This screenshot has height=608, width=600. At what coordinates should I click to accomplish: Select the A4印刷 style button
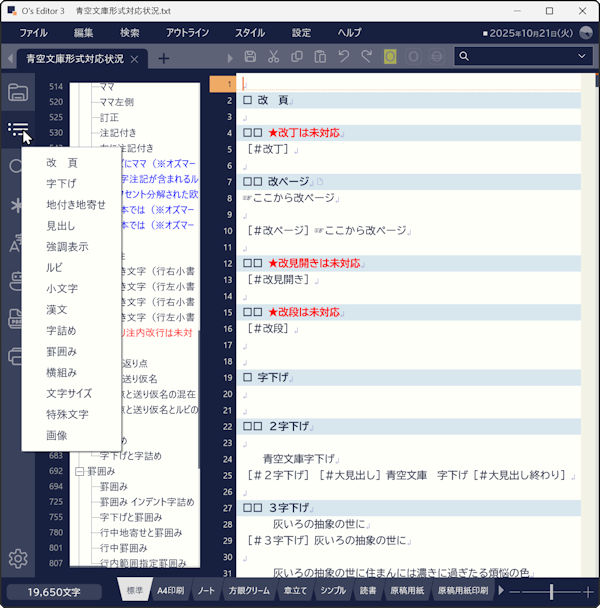point(170,591)
